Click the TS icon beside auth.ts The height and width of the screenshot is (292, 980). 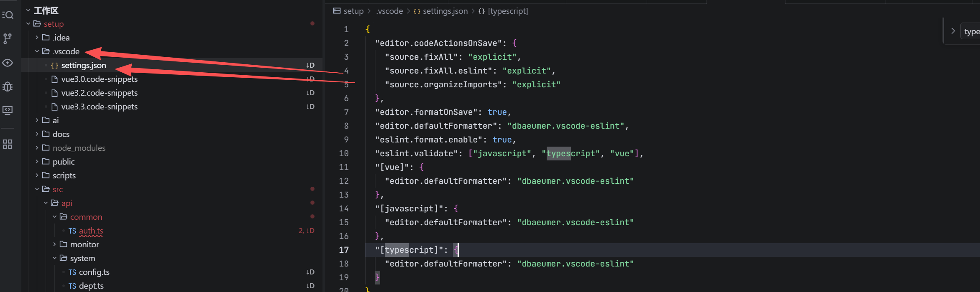72,231
